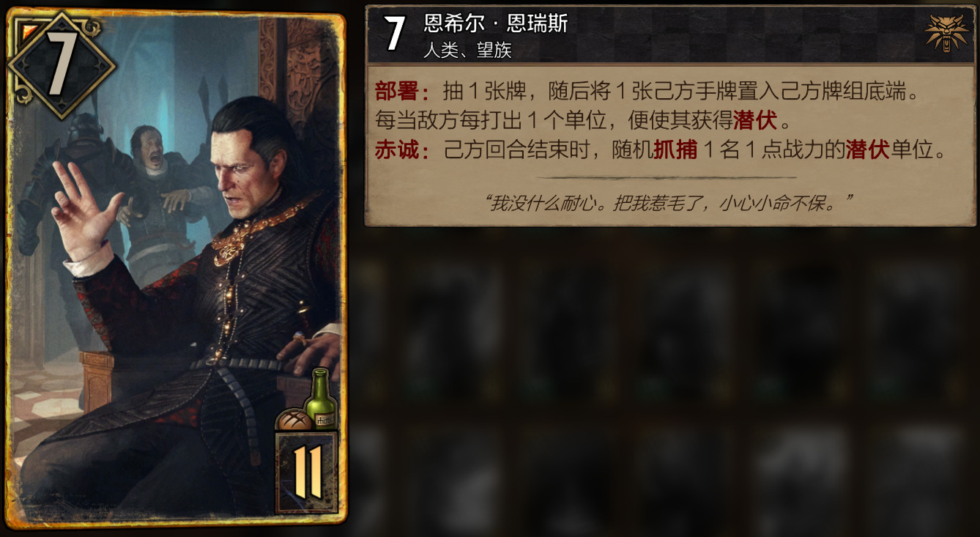This screenshot has height=537, width=980.
Task: Click the green wine bottle icon
Action: pos(321,399)
